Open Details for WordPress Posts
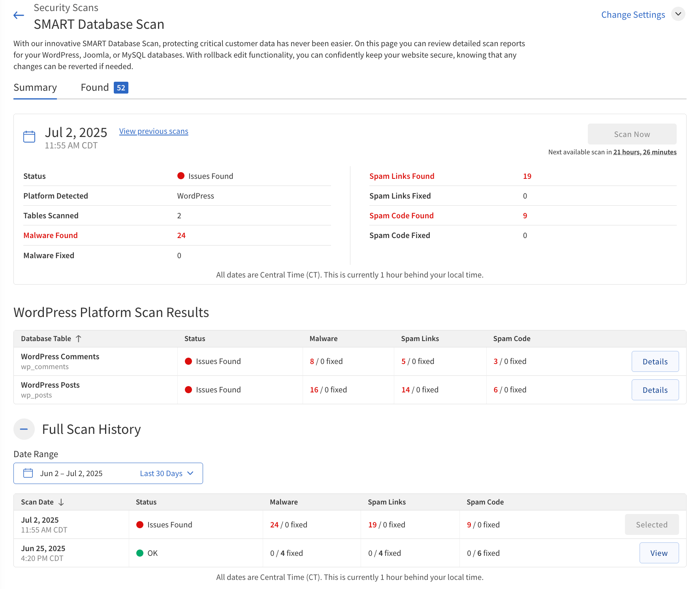 (655, 390)
